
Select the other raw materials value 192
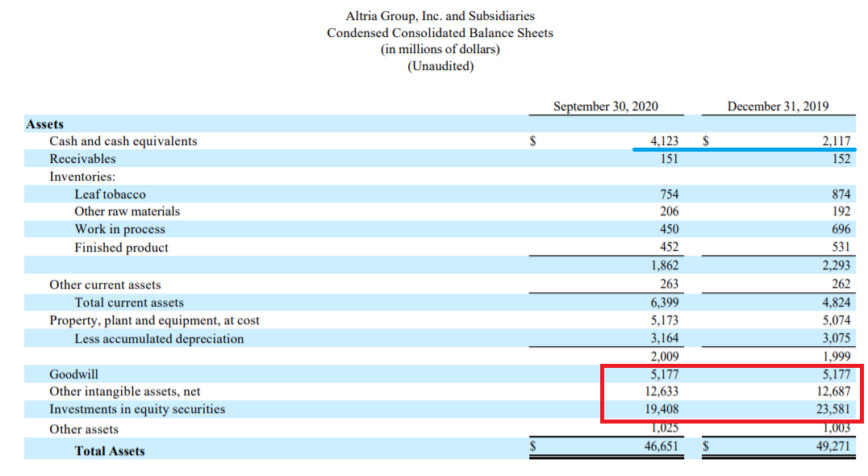(x=841, y=211)
